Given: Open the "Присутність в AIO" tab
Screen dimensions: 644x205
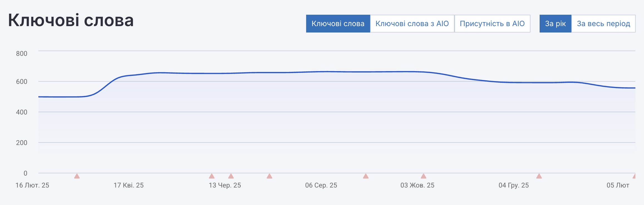Looking at the screenshot, I should click(492, 24).
